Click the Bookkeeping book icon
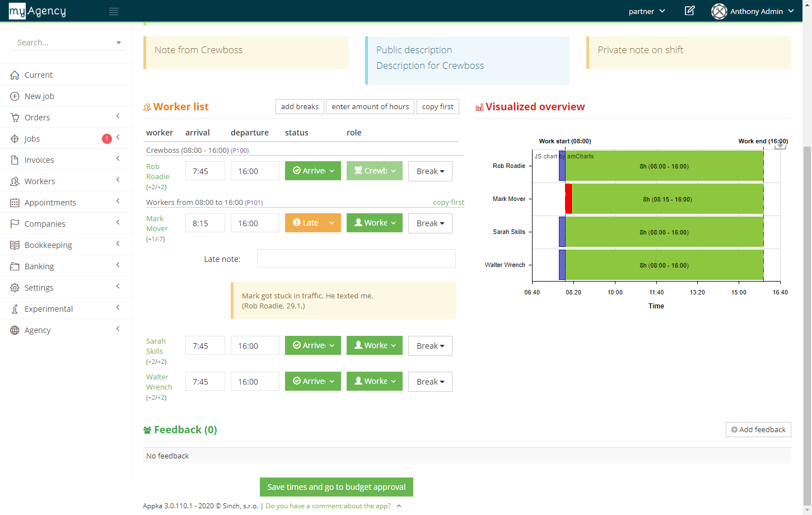812x515 pixels. (15, 245)
